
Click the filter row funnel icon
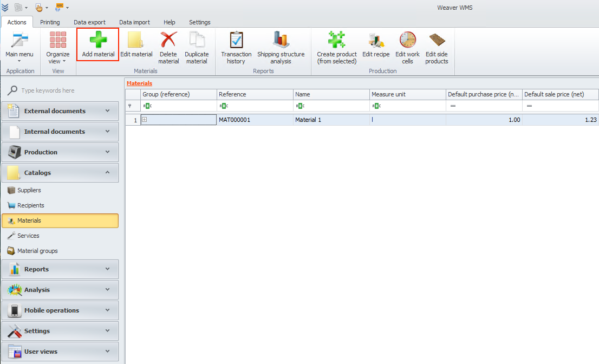click(130, 106)
